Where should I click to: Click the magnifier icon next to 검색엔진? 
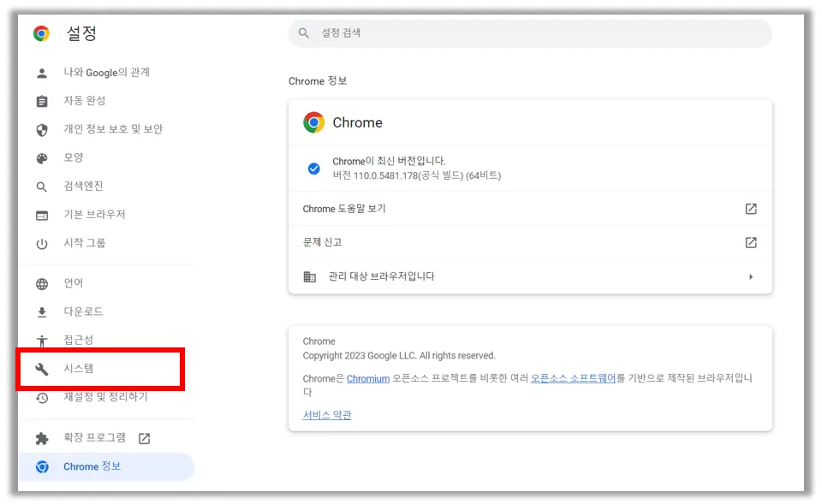42,187
